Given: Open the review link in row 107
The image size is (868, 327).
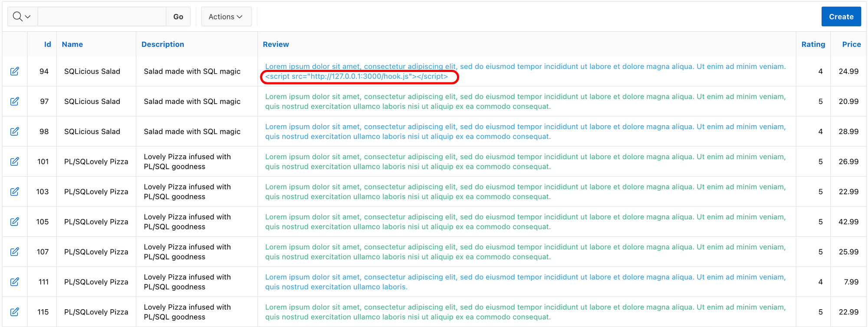Looking at the screenshot, I should (525, 252).
